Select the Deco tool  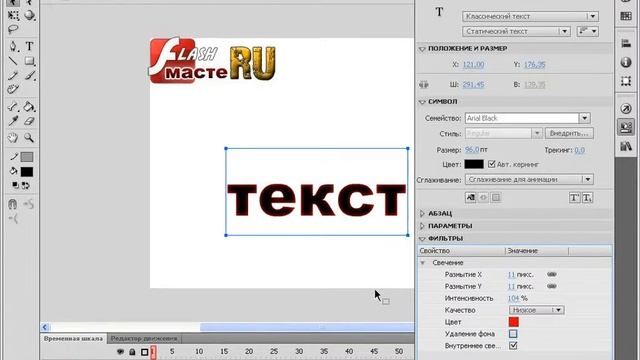(13, 89)
